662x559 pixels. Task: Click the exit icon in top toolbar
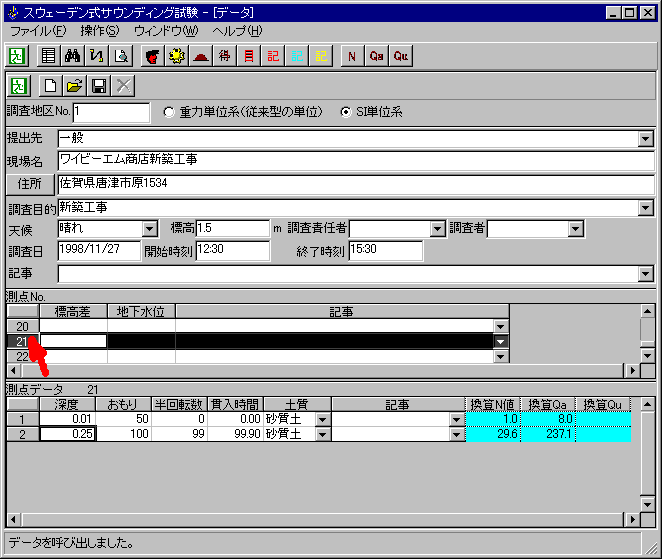click(17, 56)
